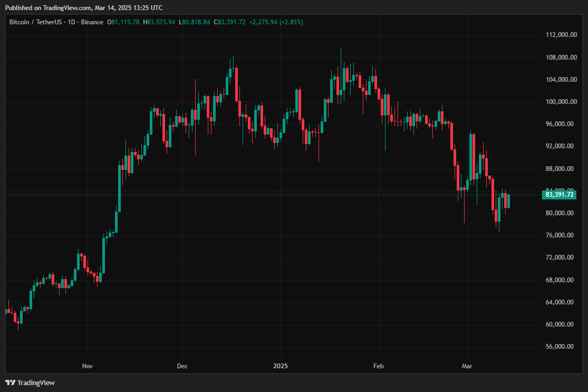
Task: Click the Binance exchange label
Action: tap(92, 22)
